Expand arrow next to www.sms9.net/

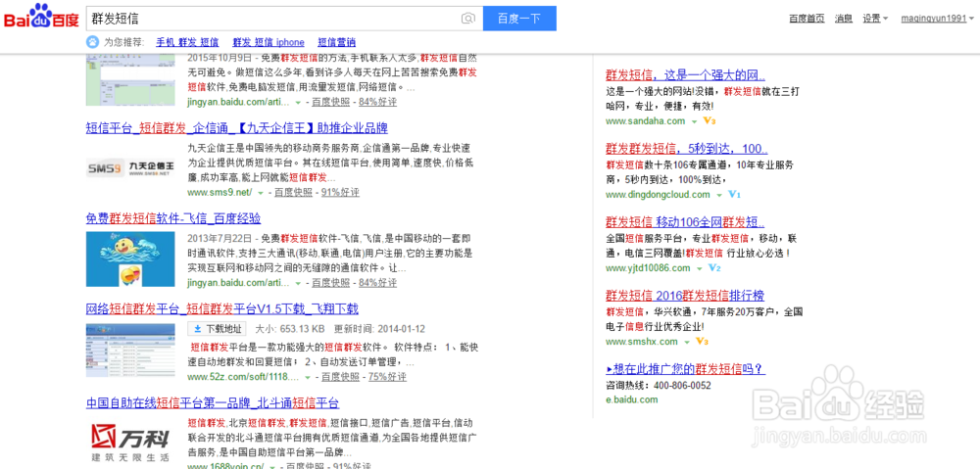click(261, 193)
